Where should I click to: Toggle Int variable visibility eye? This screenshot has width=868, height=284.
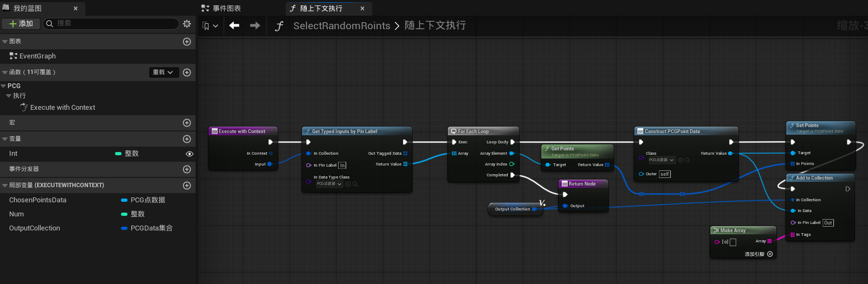(190, 154)
